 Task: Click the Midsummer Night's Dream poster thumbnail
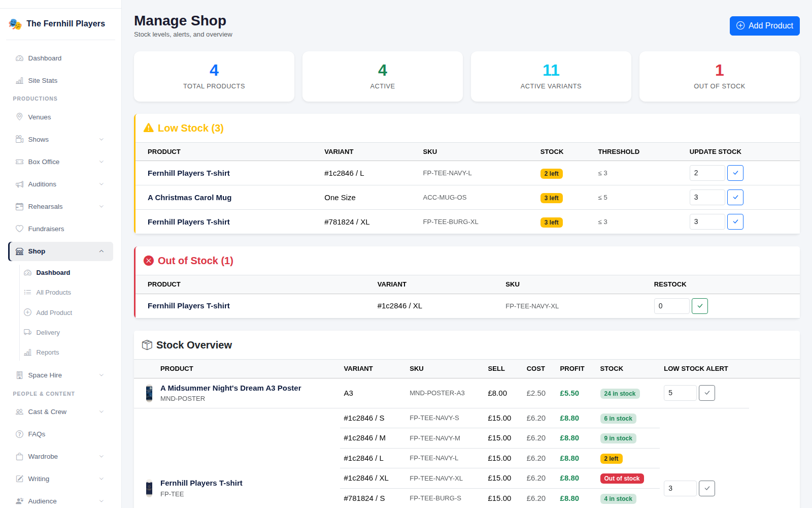(149, 393)
